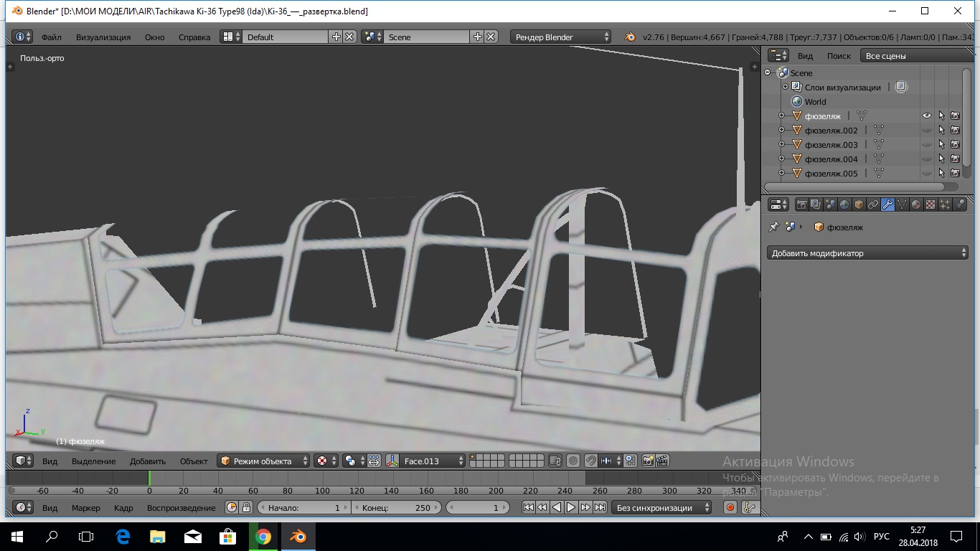The height and width of the screenshot is (551, 980).
Task: Click the Chrome icon in the taskbar
Action: 263,537
